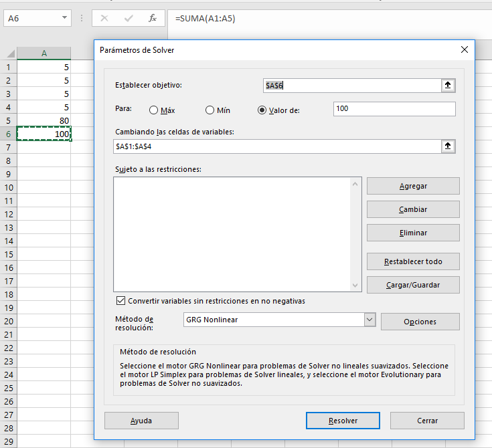Select the Mín radio option
Screen dimensions: 492x448
(210, 110)
